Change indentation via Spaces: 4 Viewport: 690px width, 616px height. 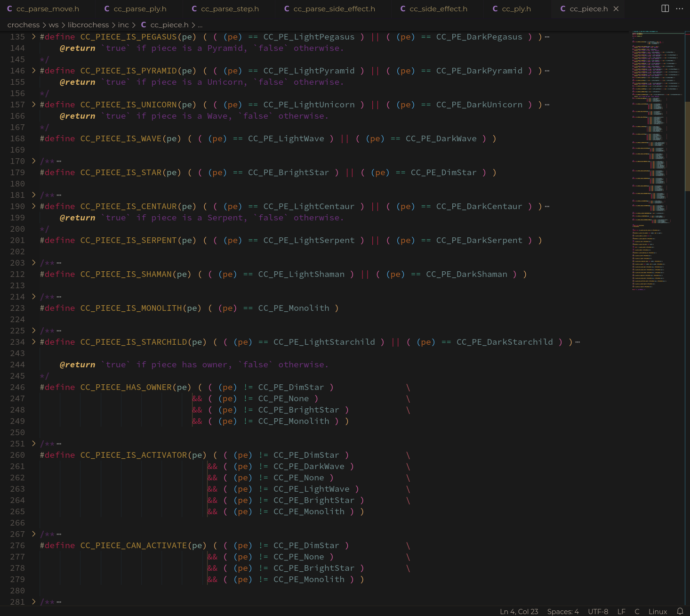tap(563, 611)
